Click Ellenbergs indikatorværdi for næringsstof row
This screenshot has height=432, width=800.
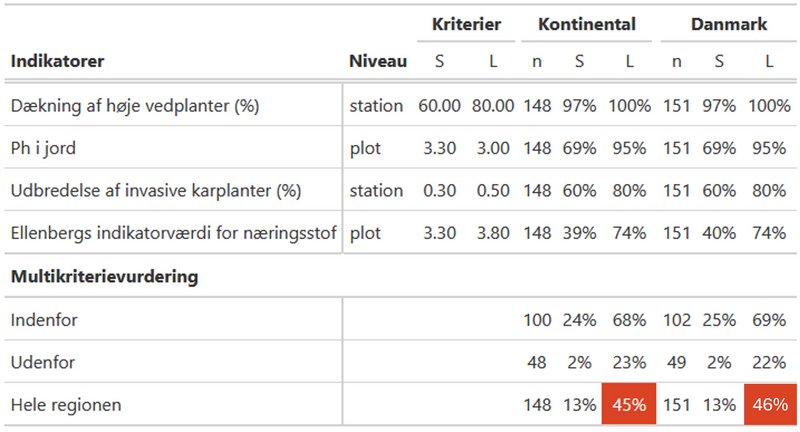[x=400, y=233]
